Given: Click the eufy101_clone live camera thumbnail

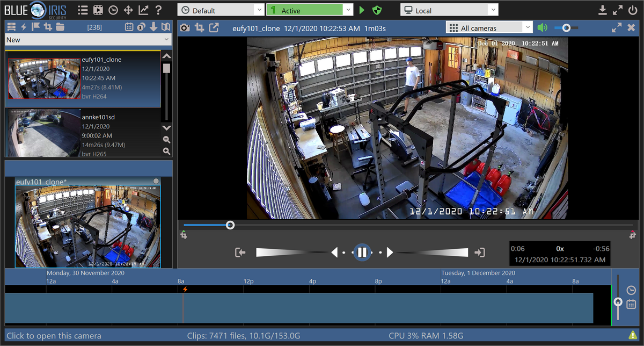Looking at the screenshot, I should click(x=87, y=226).
